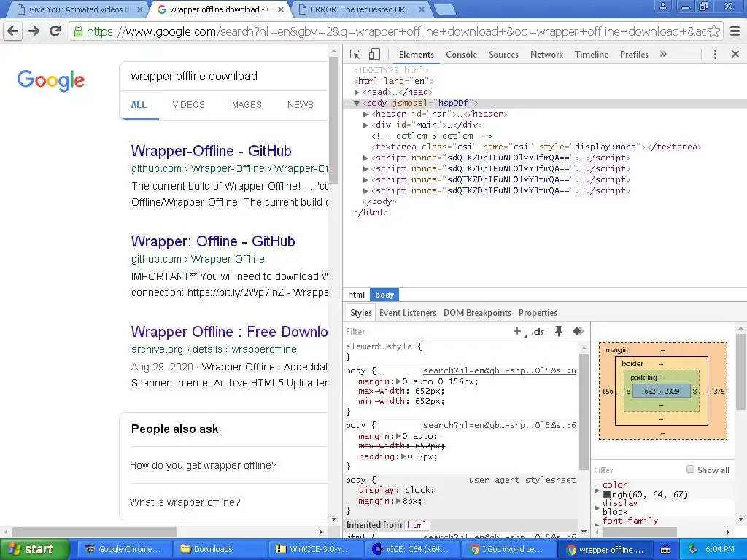This screenshot has width=747, height=560.
Task: Close the Give Your Animated Videos tab
Action: 140,9
